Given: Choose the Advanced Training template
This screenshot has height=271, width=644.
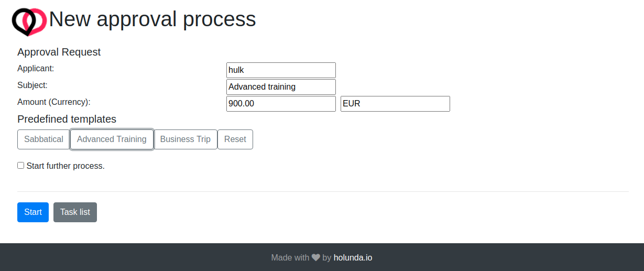Looking at the screenshot, I should click(112, 139).
